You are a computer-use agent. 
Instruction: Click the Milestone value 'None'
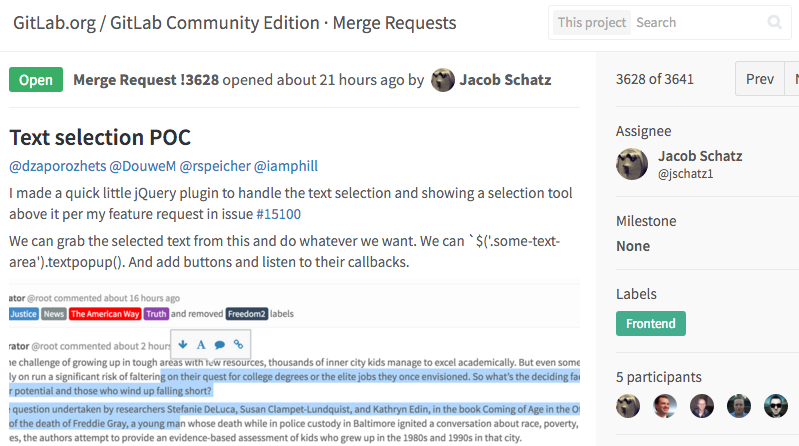click(x=633, y=246)
